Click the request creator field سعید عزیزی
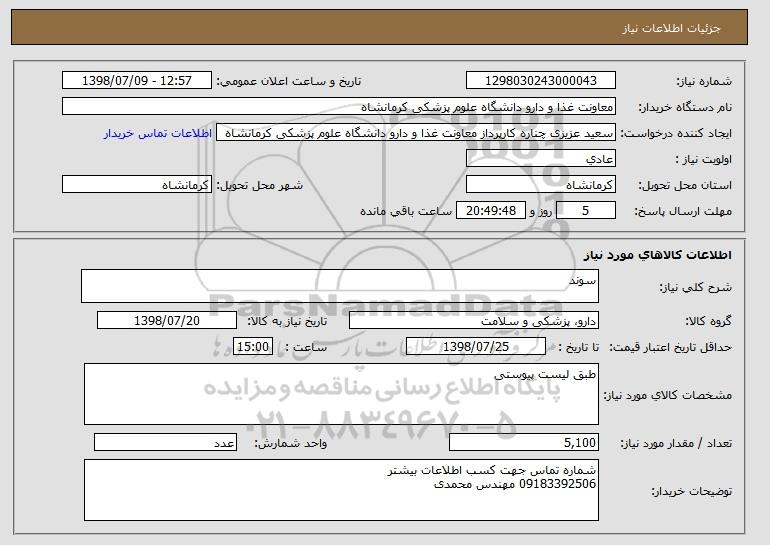Viewport: 770px width, 545px height. (x=416, y=133)
